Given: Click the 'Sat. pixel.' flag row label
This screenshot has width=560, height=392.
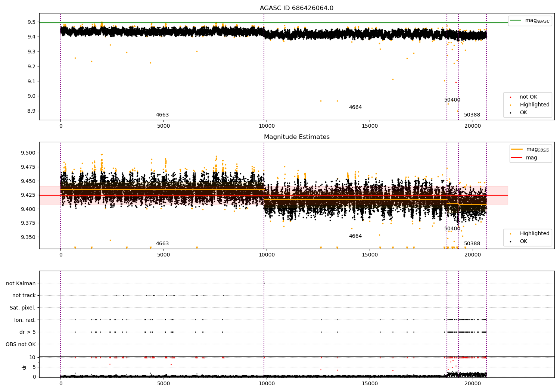Looking at the screenshot, I should [x=23, y=308].
